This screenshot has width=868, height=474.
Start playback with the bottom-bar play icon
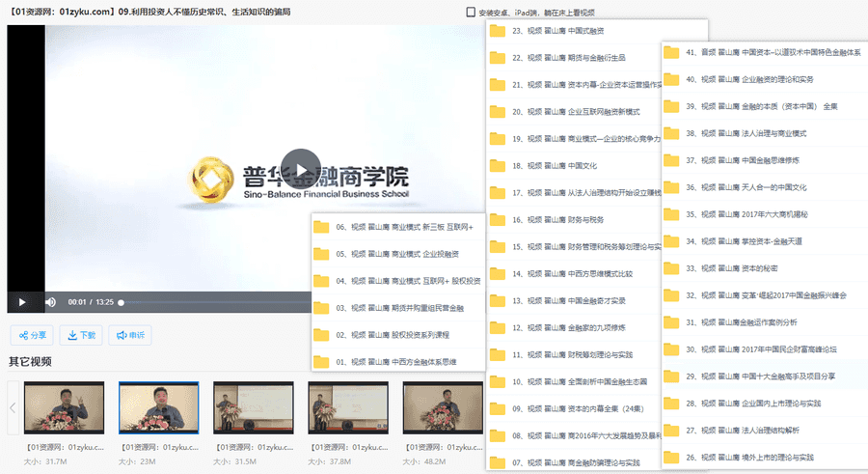pyautogui.click(x=22, y=302)
